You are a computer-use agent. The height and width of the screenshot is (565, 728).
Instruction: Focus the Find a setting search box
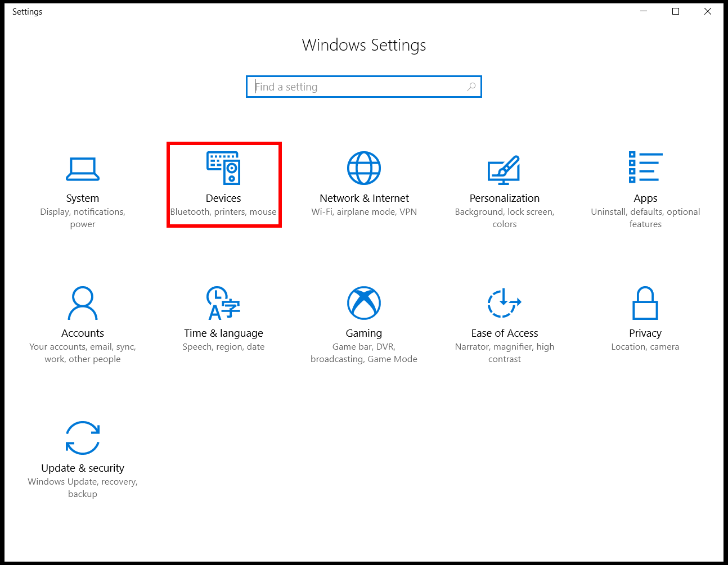pyautogui.click(x=364, y=87)
